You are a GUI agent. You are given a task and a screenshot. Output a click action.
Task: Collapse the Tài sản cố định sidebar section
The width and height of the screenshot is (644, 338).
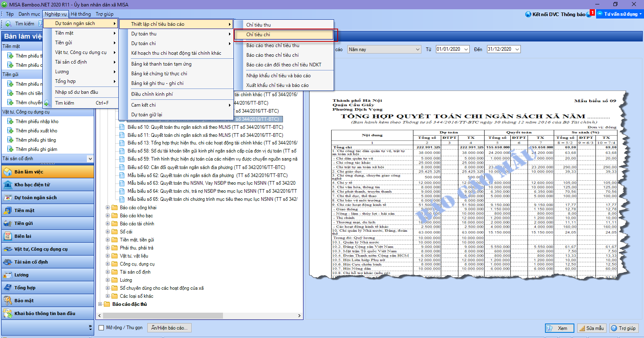tap(90, 159)
